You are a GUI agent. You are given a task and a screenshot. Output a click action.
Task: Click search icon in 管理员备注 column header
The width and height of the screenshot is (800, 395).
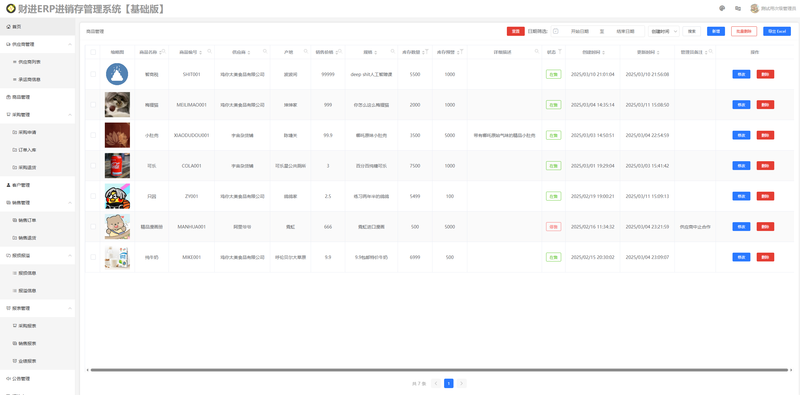(710, 52)
